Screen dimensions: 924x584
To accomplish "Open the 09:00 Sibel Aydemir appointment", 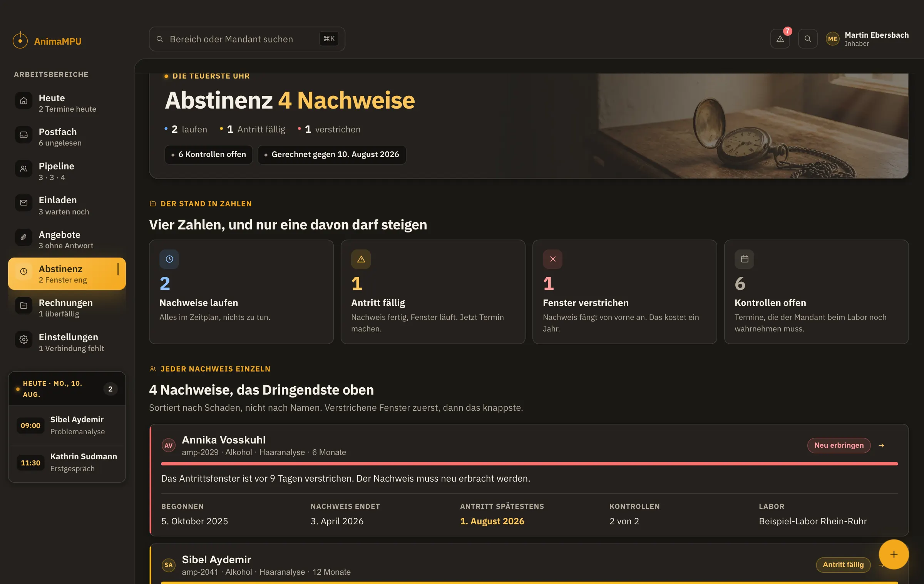I will point(67,425).
